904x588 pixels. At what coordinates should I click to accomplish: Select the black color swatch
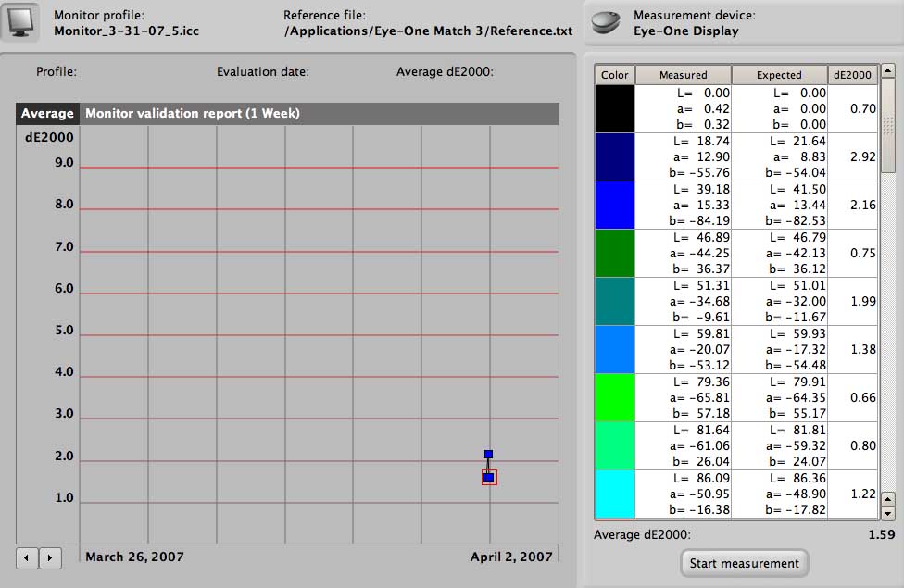click(x=615, y=109)
